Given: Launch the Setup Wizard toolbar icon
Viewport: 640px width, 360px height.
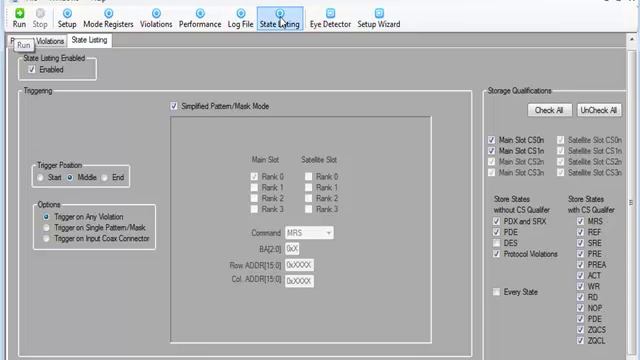Looking at the screenshot, I should tap(379, 18).
